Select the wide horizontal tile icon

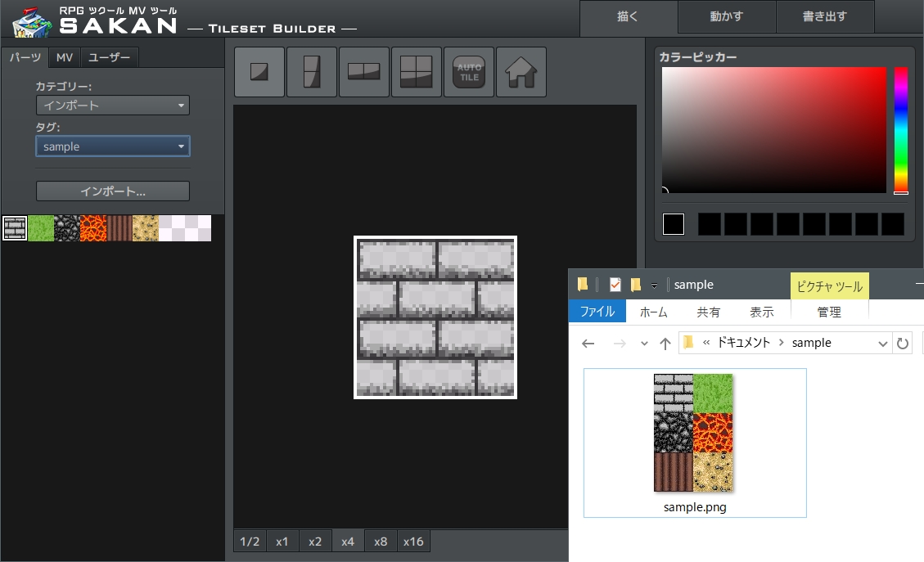[x=364, y=72]
